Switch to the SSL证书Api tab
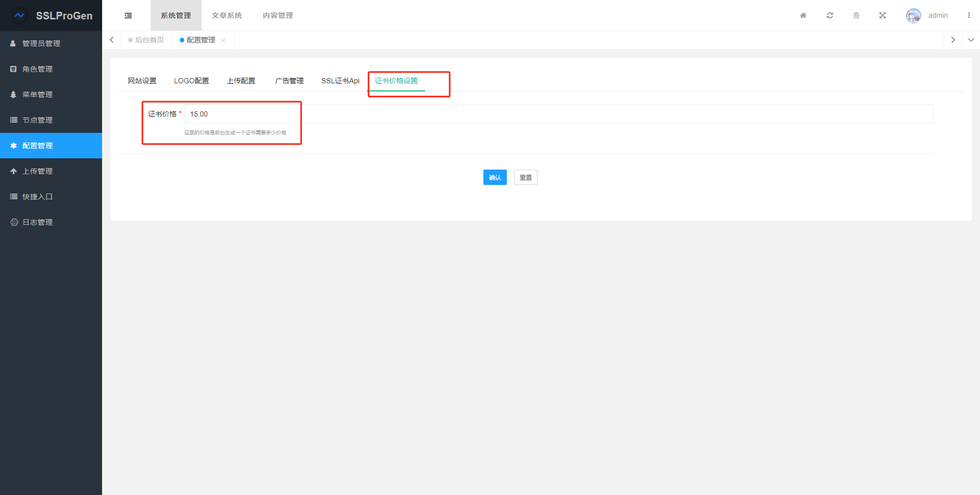980x495 pixels. pyautogui.click(x=340, y=81)
